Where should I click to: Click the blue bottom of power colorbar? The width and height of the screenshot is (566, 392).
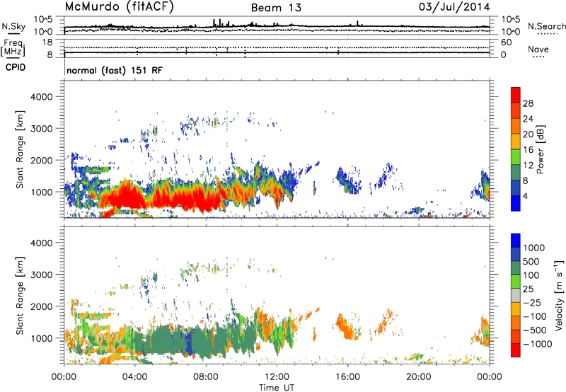pyautogui.click(x=516, y=203)
